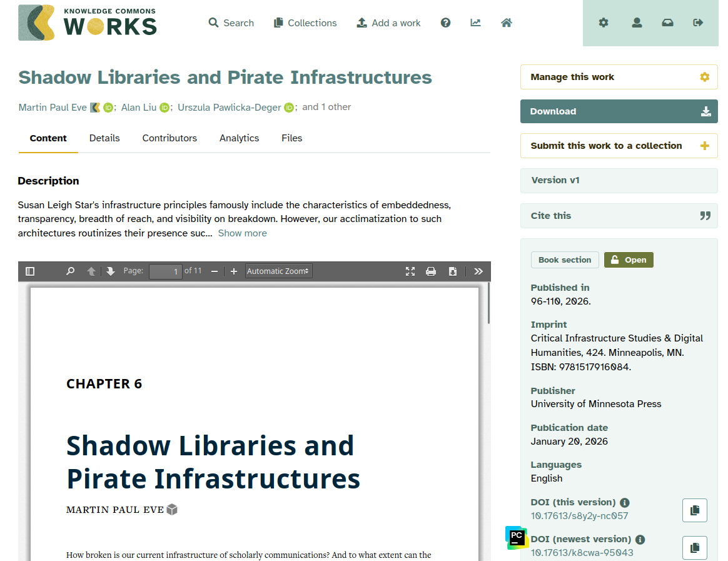Go to the home house icon
The width and height of the screenshot is (728, 561).
pos(507,23)
